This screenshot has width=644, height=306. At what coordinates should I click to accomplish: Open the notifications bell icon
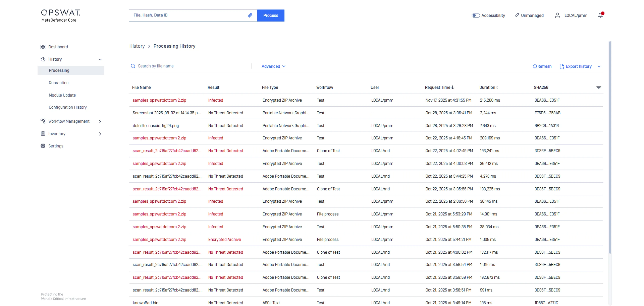(x=600, y=16)
